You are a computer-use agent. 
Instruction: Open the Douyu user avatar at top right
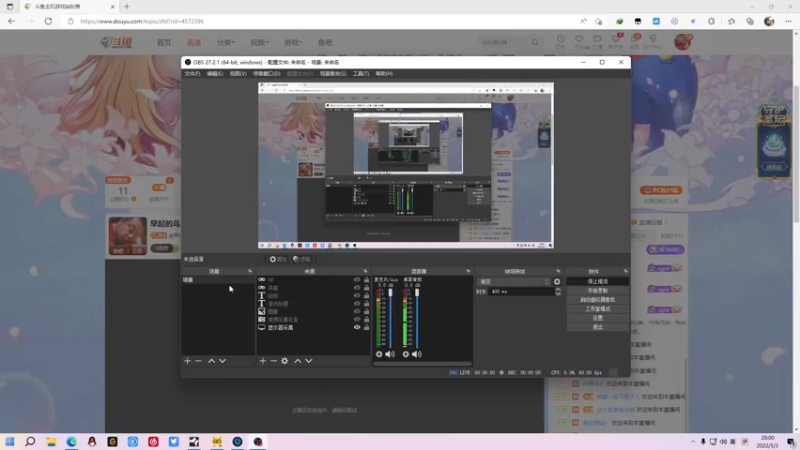(683, 42)
